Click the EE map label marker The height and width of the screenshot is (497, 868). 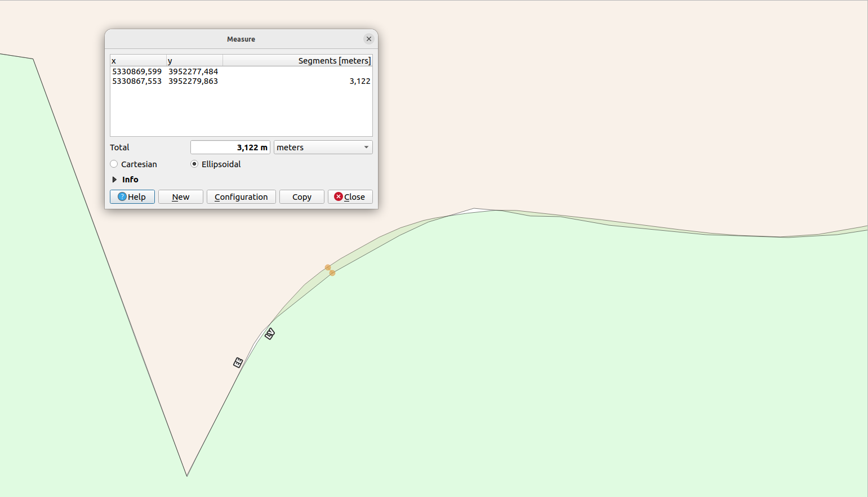(x=238, y=362)
